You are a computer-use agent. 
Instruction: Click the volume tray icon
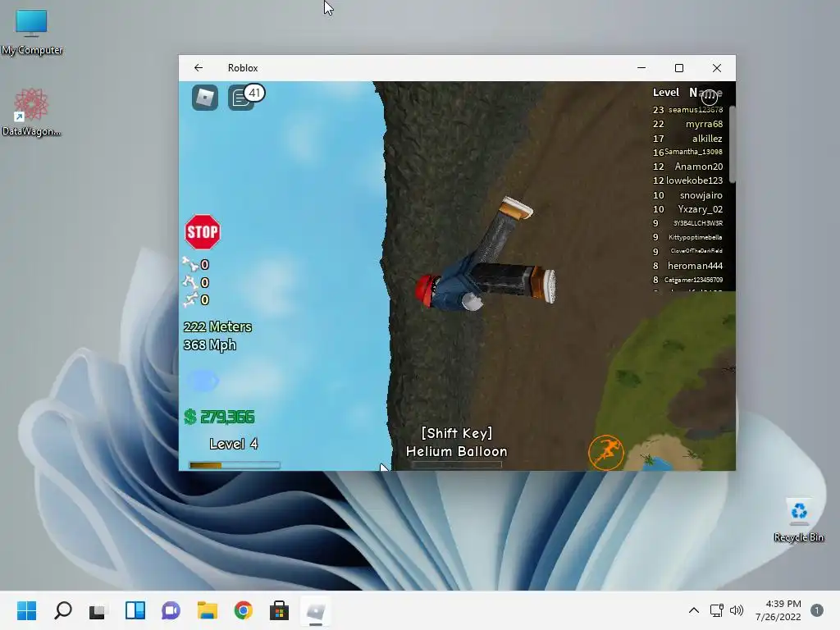point(737,610)
